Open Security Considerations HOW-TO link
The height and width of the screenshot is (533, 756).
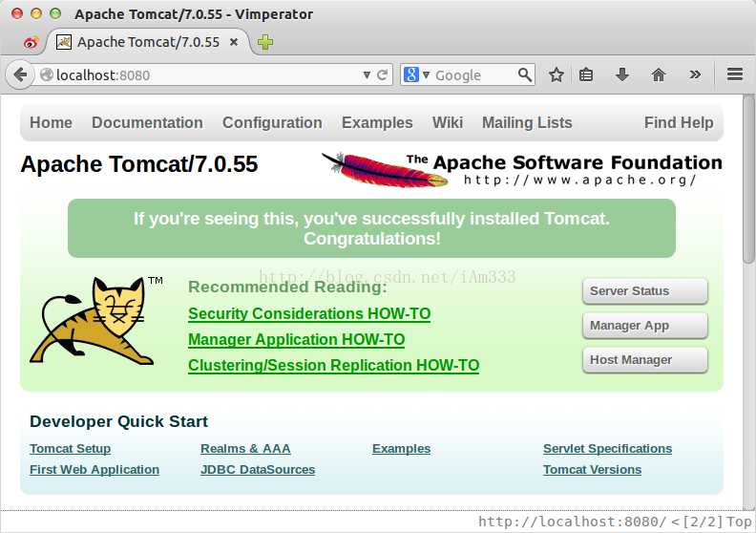point(309,313)
